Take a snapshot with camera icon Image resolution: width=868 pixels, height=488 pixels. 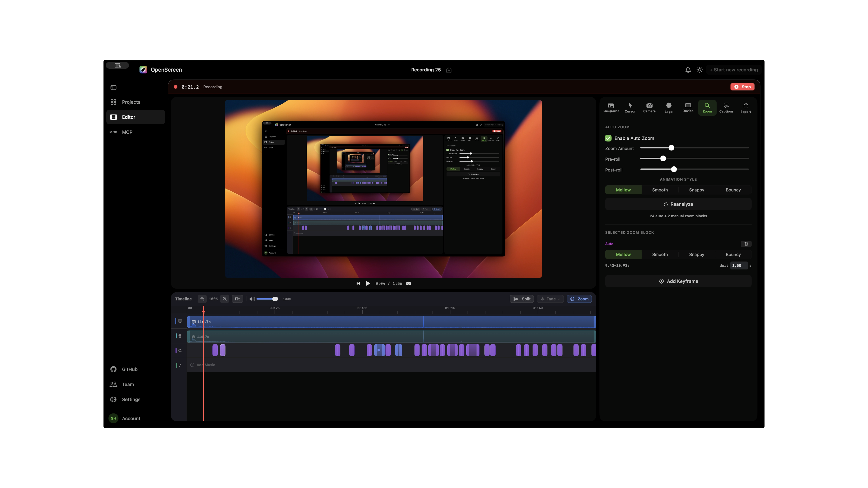408,284
